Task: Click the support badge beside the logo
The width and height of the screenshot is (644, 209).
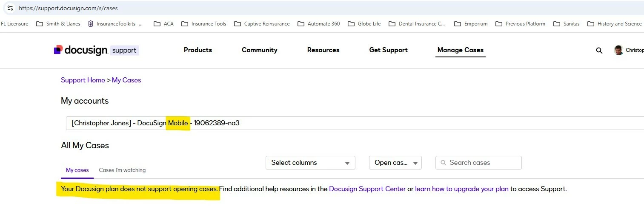Action: (x=124, y=51)
